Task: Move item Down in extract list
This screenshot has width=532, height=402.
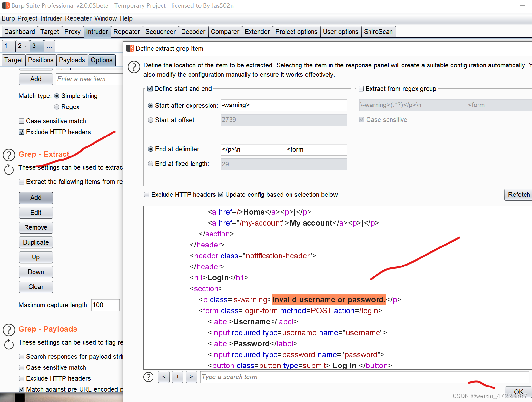Action: coord(36,272)
